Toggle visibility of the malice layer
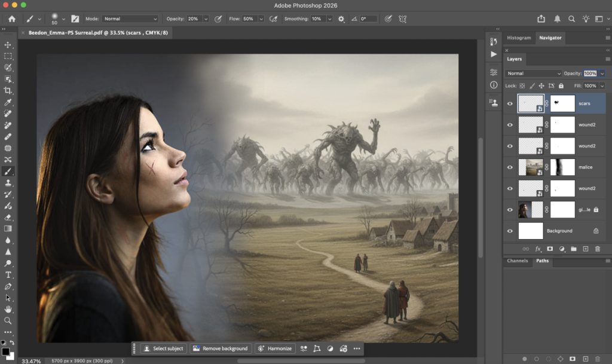This screenshot has height=364, width=612. pos(510,167)
